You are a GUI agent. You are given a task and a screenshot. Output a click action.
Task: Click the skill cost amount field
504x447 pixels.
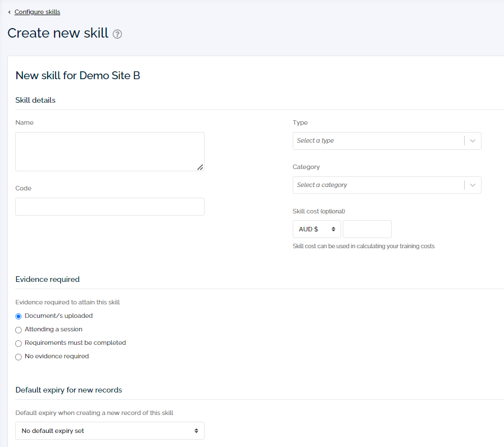(x=366, y=229)
